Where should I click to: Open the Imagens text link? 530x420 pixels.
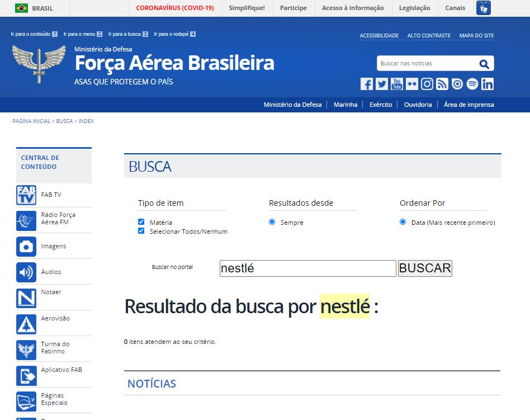point(54,246)
